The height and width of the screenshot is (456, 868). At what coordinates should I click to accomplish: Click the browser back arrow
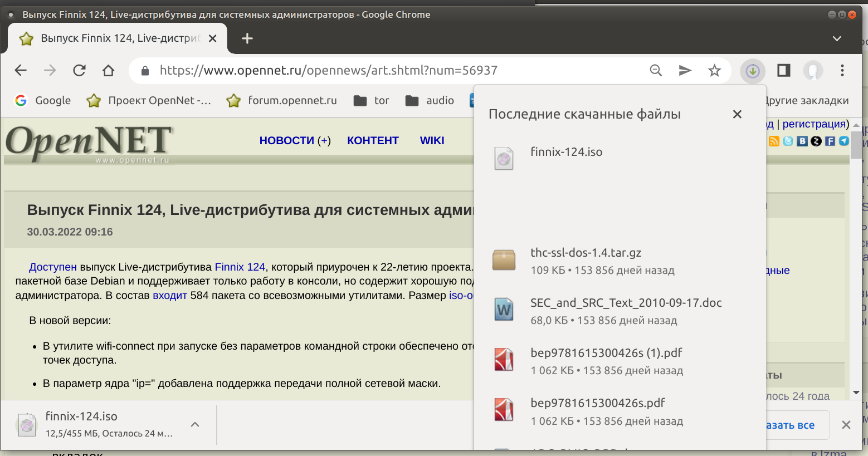click(21, 70)
